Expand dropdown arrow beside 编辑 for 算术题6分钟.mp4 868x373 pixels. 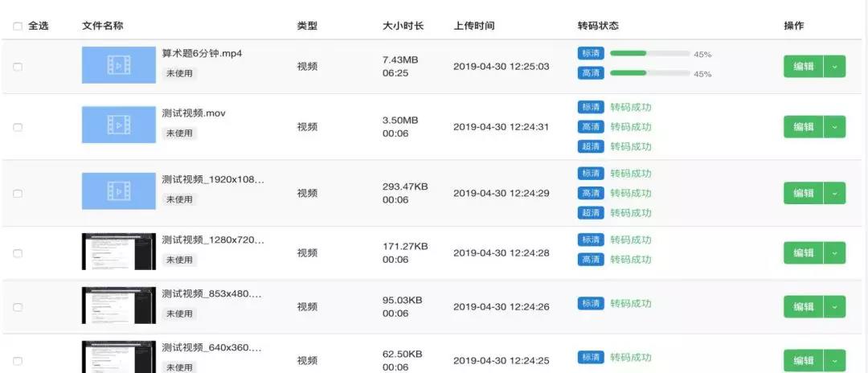[x=835, y=67]
